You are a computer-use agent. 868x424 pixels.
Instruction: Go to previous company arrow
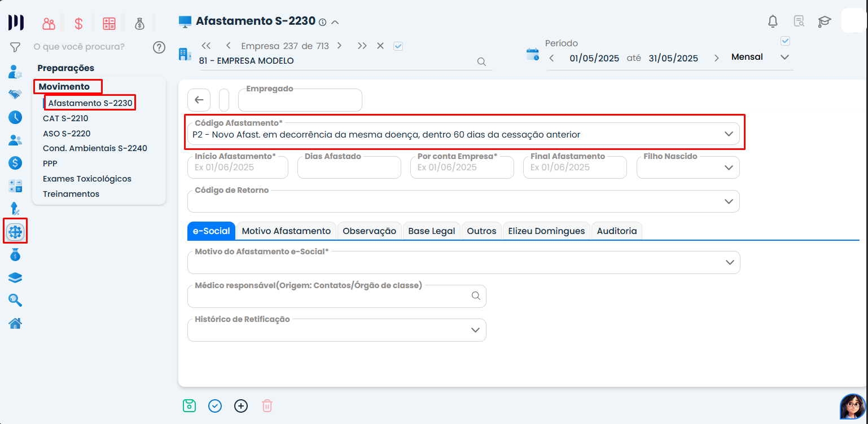228,46
